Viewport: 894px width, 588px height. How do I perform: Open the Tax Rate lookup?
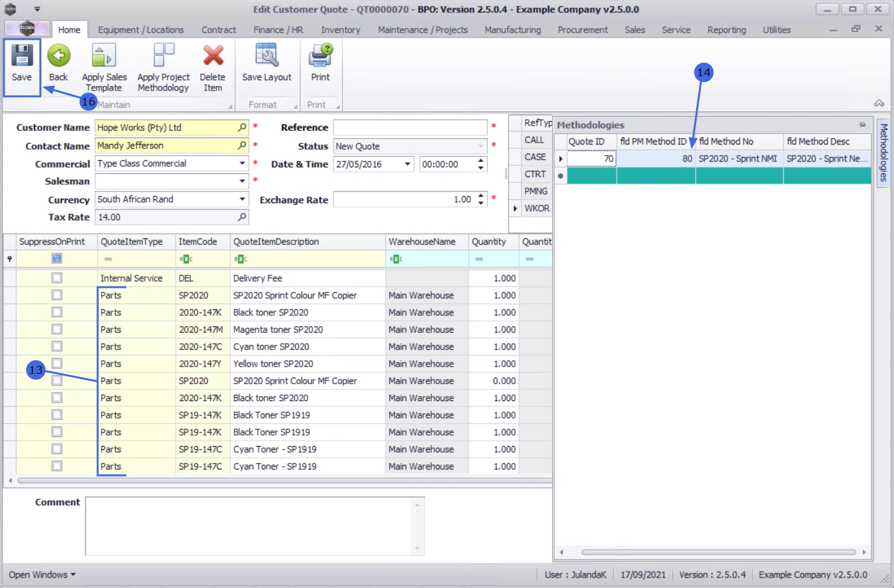click(x=242, y=217)
